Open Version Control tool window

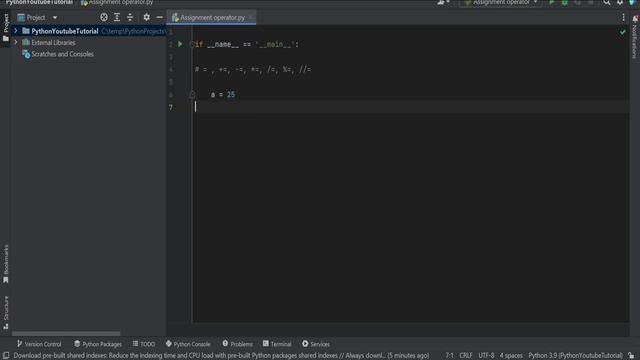pyautogui.click(x=39, y=344)
